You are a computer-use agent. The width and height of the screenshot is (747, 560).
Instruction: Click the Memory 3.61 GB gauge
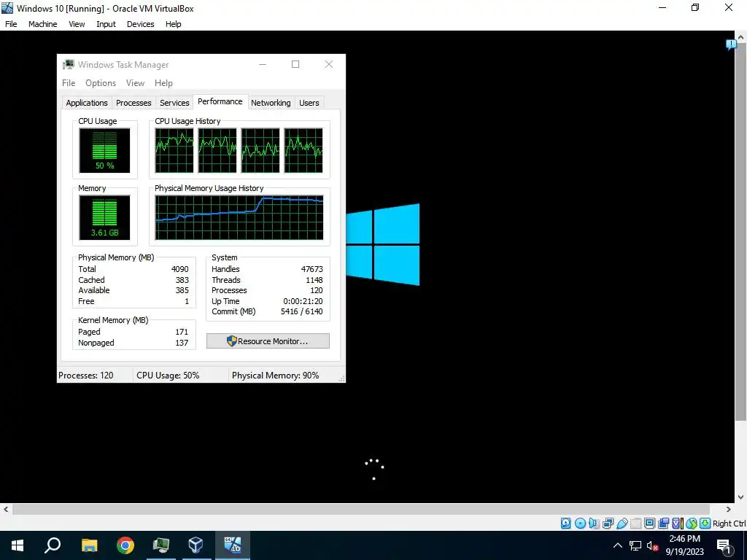pyautogui.click(x=104, y=217)
